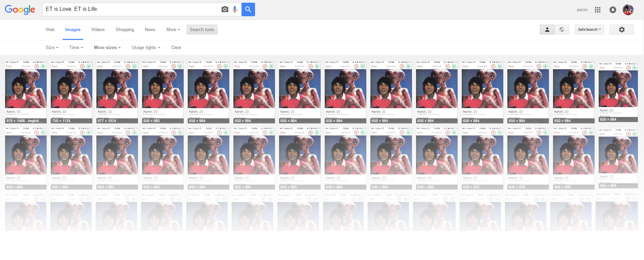The height and width of the screenshot is (260, 644).
Task: Open the notifications bell
Action: (613, 10)
